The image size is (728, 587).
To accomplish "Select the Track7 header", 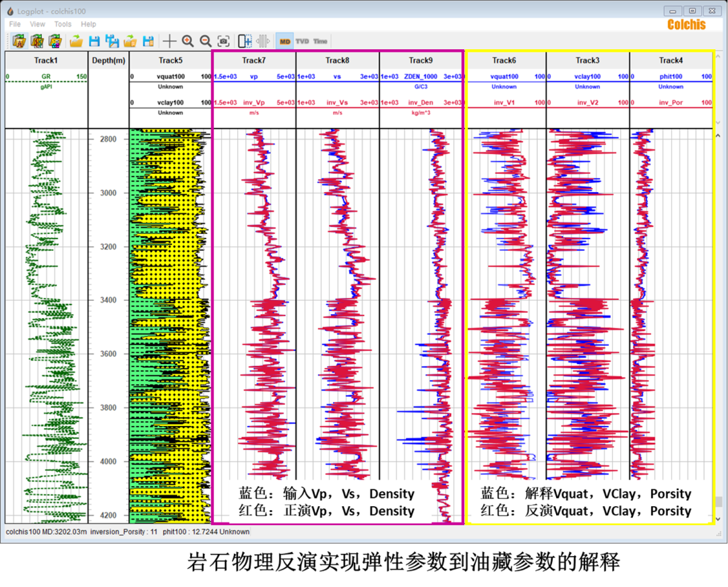I will tap(253, 60).
